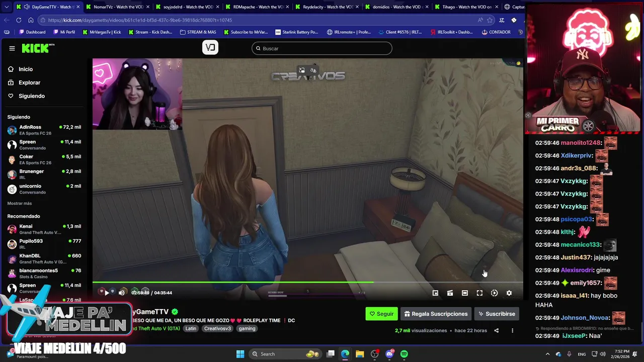The image size is (644, 362).
Task: Click the gaming tag
Action: point(247,328)
